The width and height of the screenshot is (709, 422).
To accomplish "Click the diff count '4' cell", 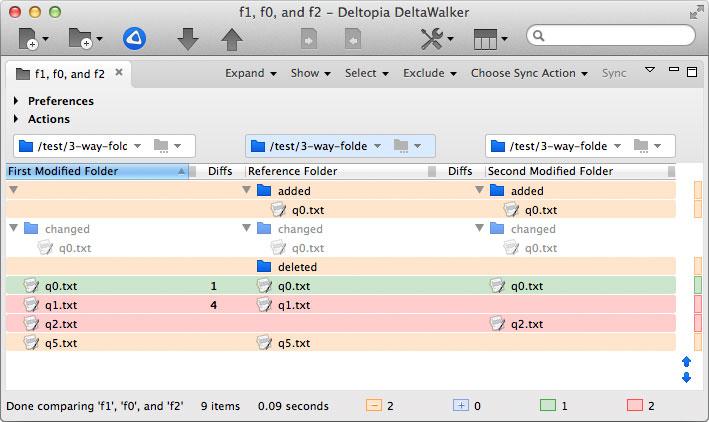I will pos(213,305).
